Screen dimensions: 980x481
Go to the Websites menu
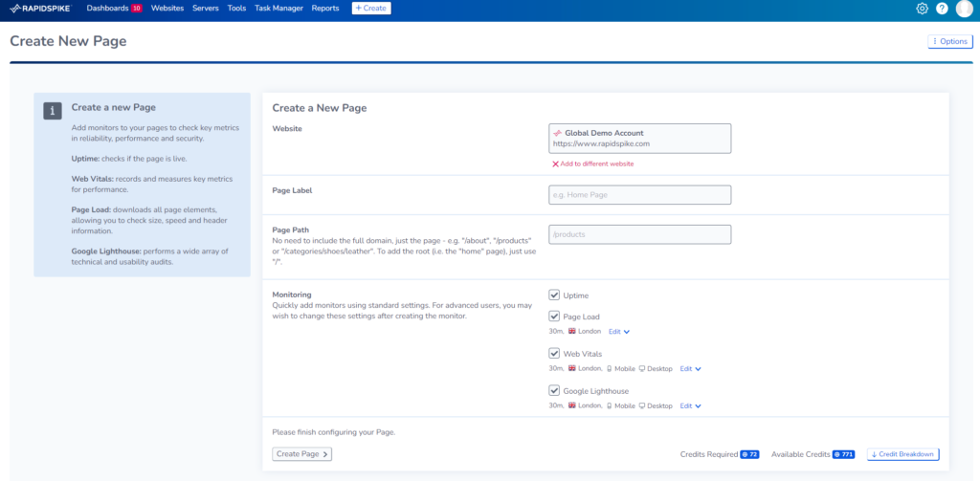click(x=167, y=8)
